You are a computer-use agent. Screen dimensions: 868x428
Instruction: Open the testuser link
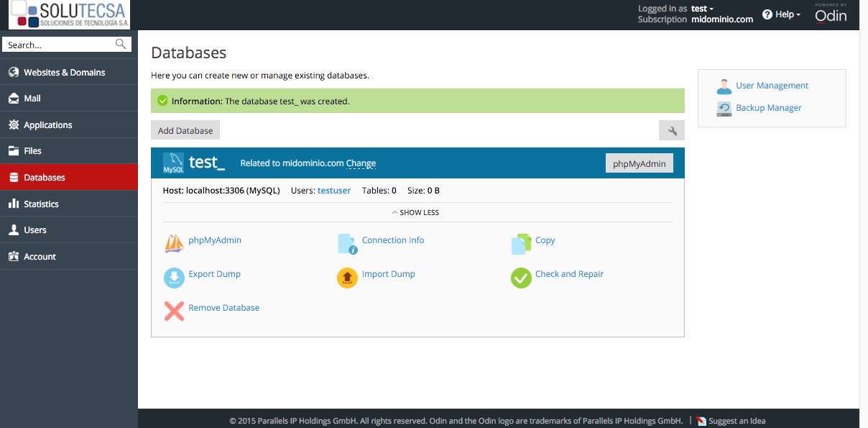pos(334,191)
